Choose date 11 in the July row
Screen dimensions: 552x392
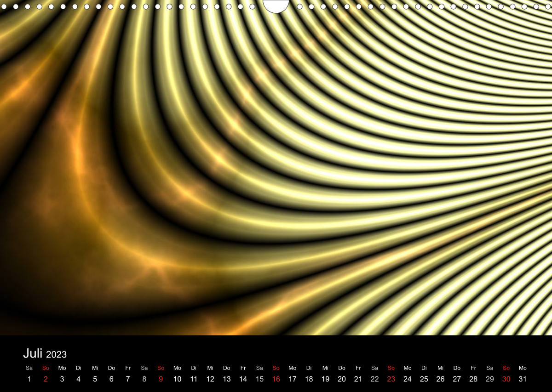tap(194, 379)
